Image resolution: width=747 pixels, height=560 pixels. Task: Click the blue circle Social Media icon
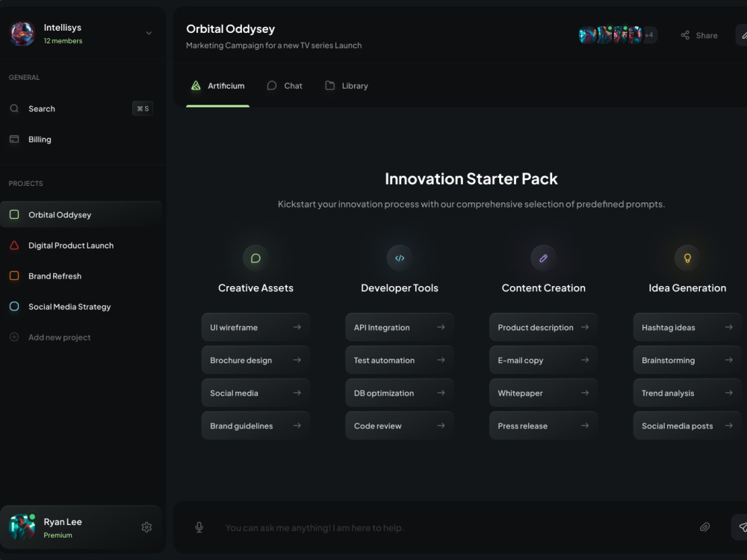[x=14, y=307]
